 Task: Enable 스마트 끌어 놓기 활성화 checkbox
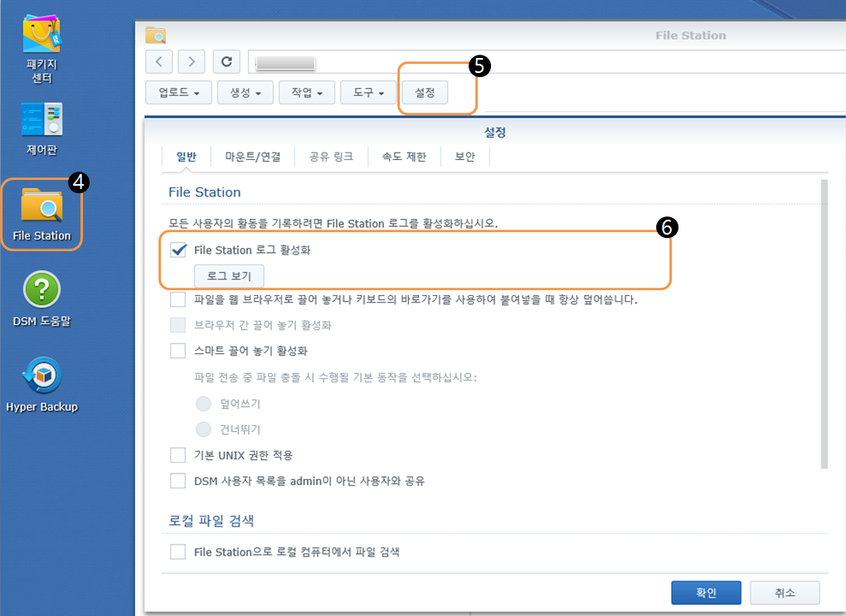pyautogui.click(x=178, y=352)
